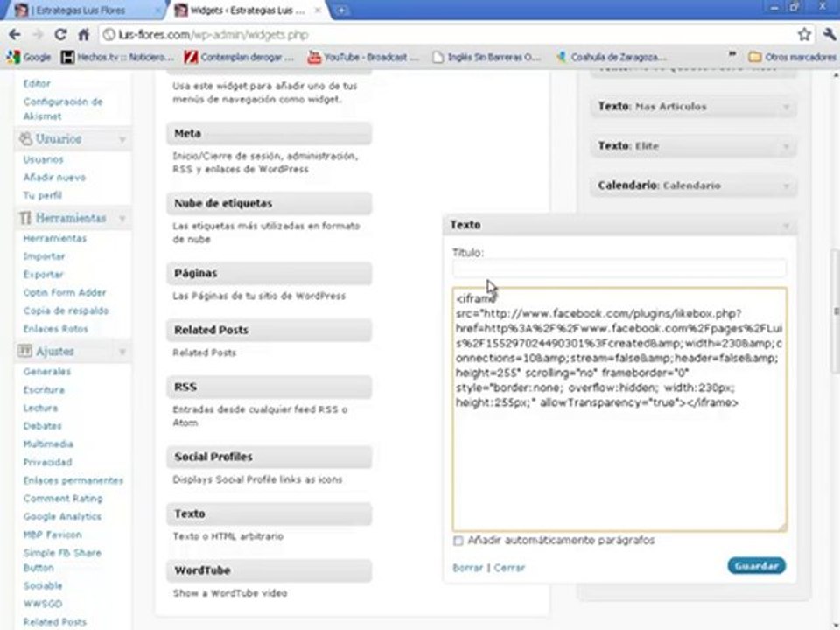The height and width of the screenshot is (630, 840).
Task: Select the Widgets ‹ Estrategas Luis tab
Action: point(248,10)
